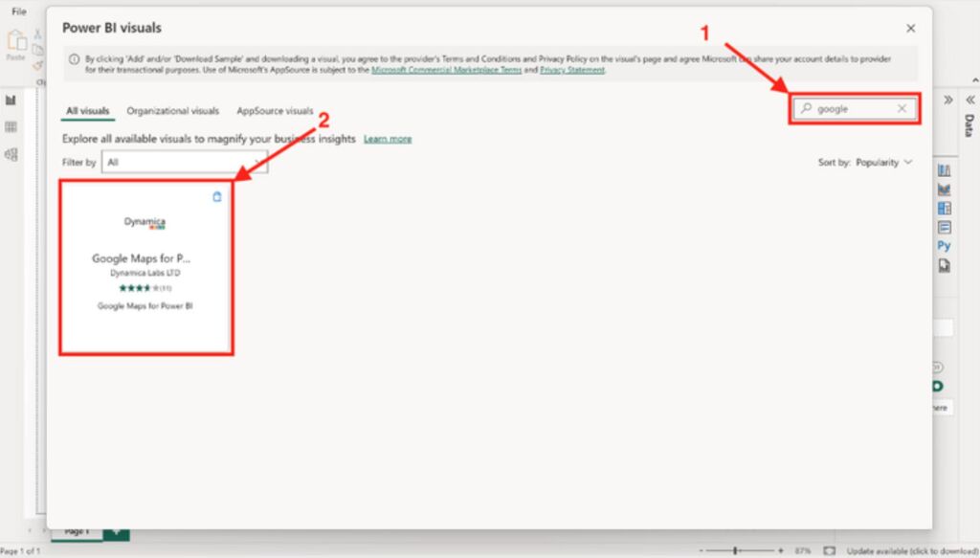Open the File menu
Screen dimensions: 980x558
point(19,11)
